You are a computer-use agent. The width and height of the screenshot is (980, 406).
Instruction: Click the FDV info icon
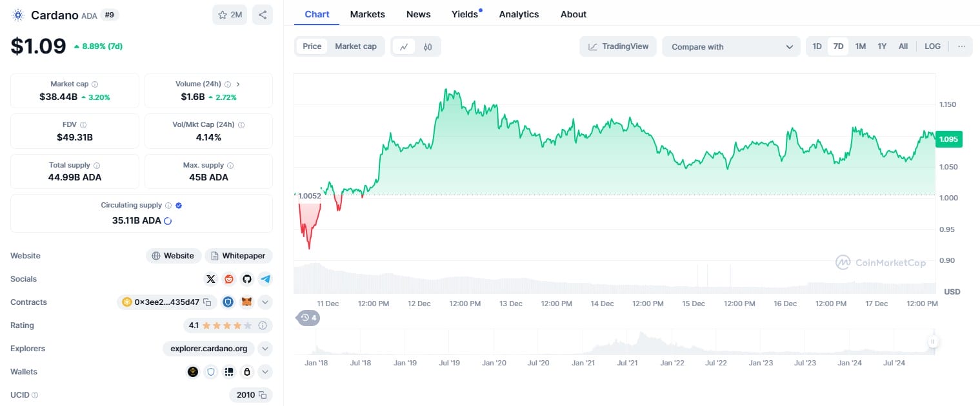83,125
